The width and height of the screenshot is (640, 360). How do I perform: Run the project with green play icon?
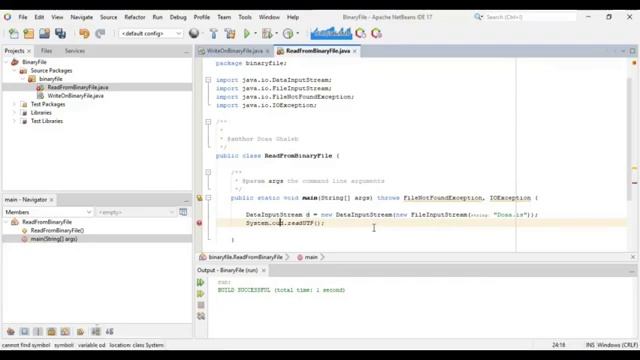(247, 33)
